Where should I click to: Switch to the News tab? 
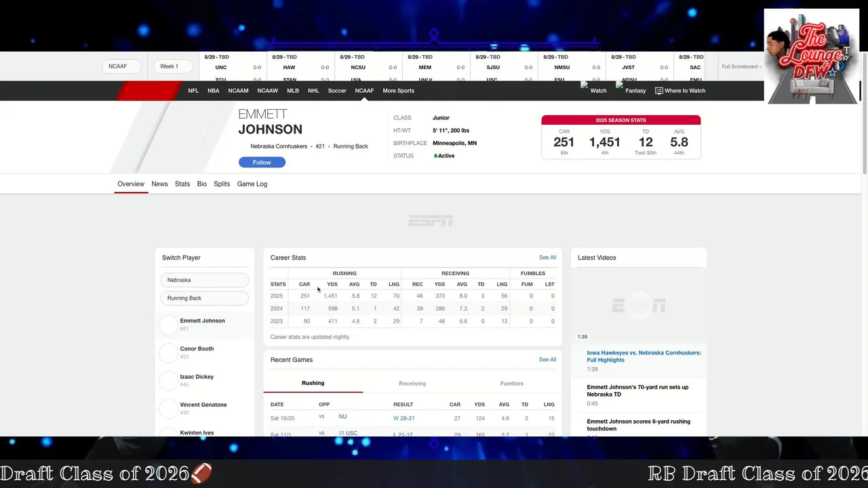coord(159,184)
